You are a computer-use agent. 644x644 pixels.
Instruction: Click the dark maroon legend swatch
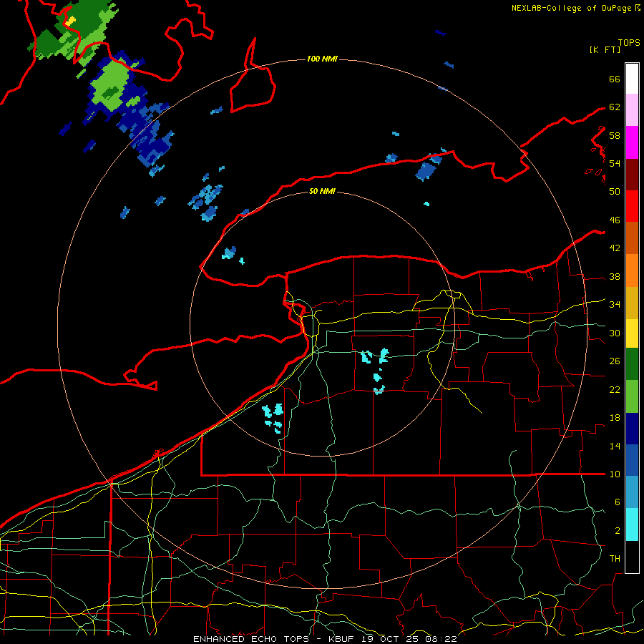(x=632, y=175)
